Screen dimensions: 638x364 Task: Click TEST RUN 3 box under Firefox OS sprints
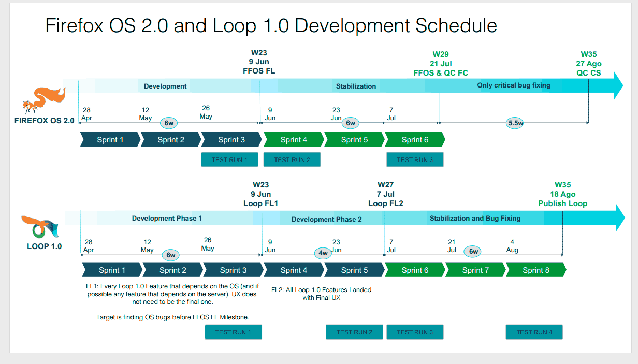[x=415, y=159]
